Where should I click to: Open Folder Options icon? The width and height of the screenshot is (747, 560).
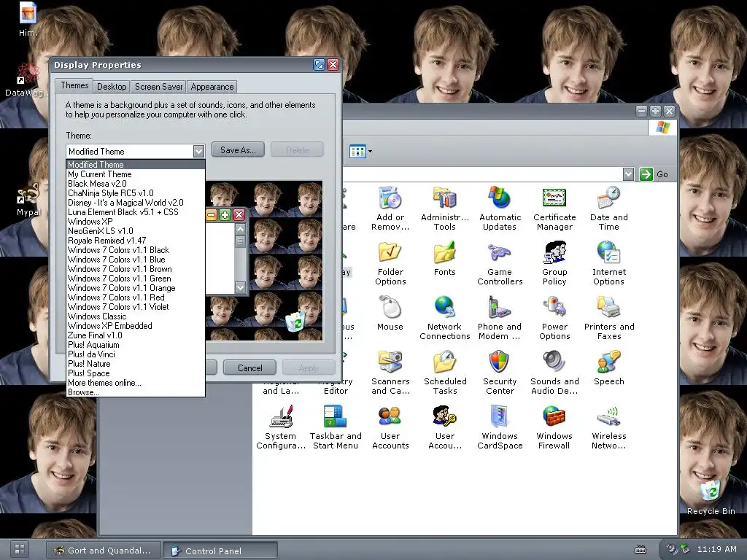point(390,253)
